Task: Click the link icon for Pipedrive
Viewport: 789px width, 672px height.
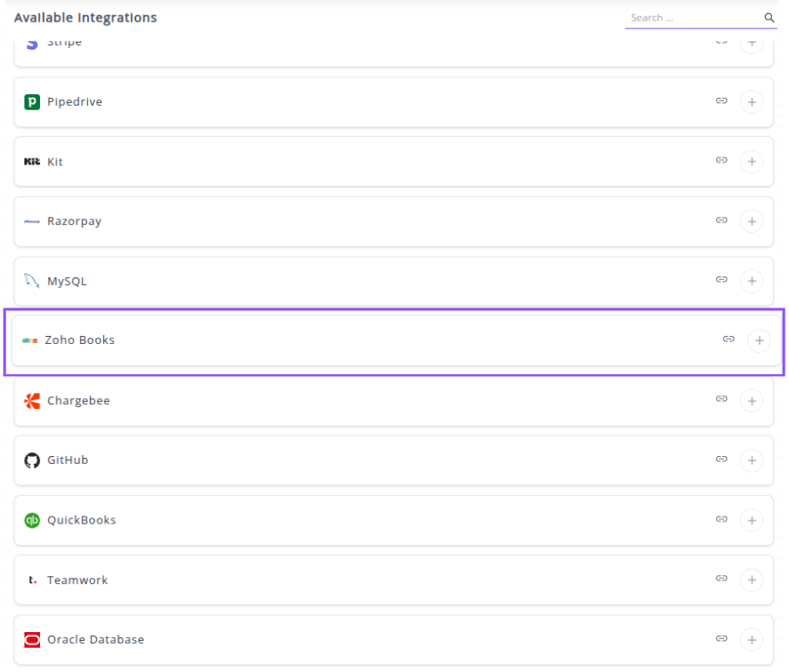Action: [721, 101]
